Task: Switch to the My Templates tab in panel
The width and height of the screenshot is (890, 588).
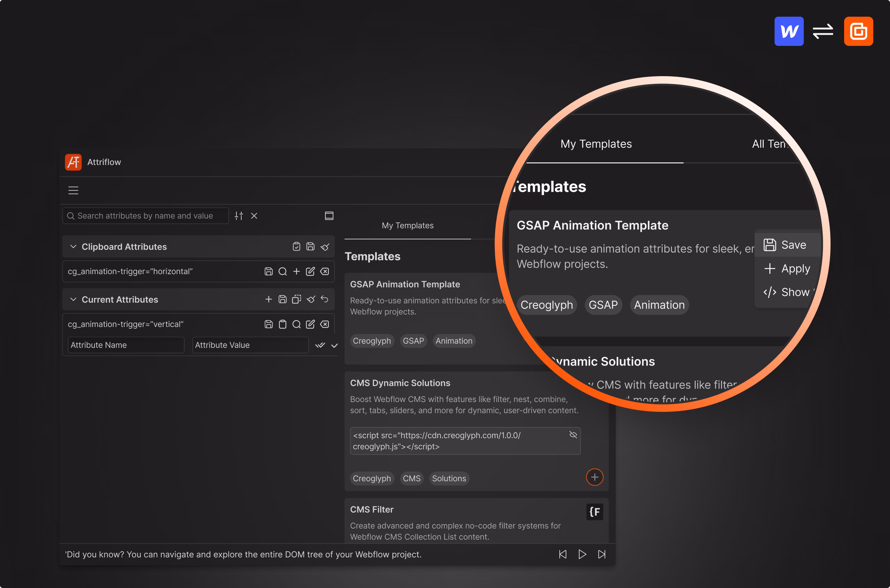Action: pyautogui.click(x=407, y=226)
